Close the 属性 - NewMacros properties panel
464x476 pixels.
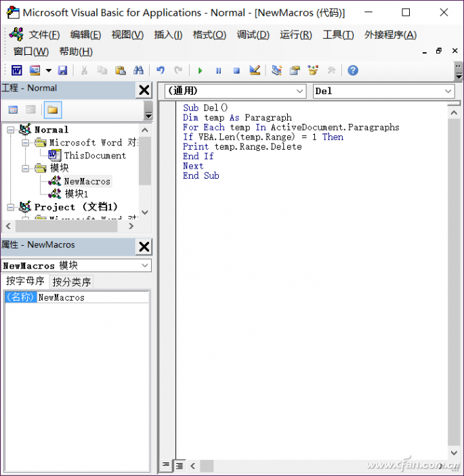click(144, 246)
